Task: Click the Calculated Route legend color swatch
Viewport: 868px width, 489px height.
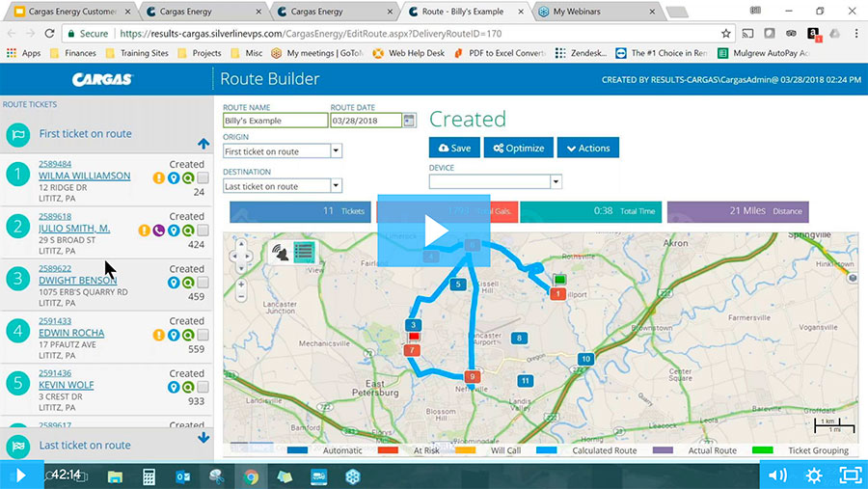Action: point(547,450)
